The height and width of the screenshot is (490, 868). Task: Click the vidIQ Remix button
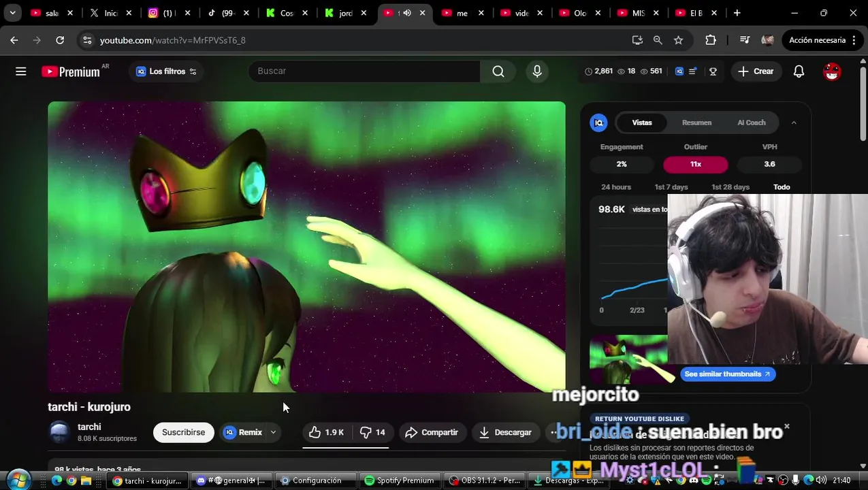(243, 432)
